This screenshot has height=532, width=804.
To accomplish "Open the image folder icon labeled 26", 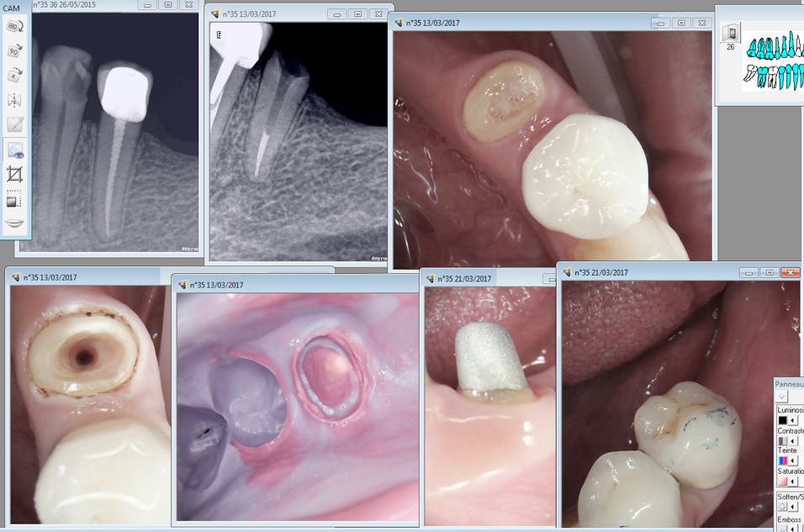I will click(x=730, y=34).
